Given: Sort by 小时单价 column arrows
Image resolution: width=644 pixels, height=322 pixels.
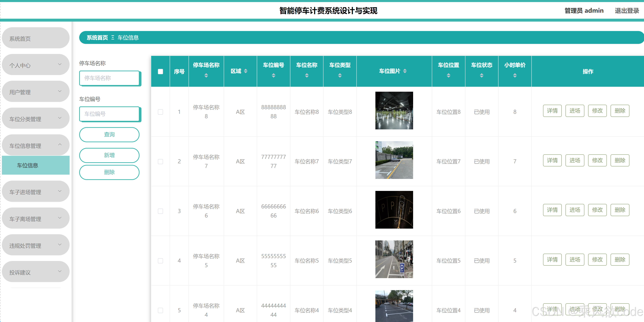Looking at the screenshot, I should (x=515, y=75).
